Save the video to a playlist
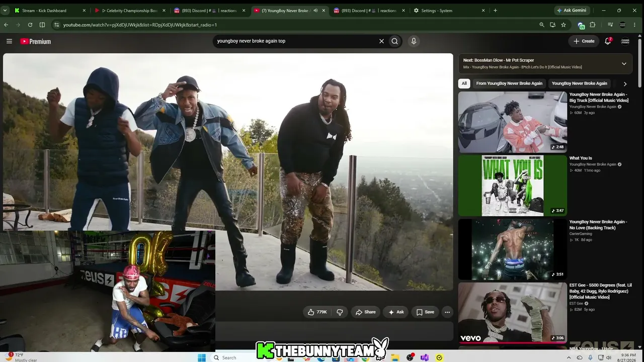The height and width of the screenshot is (362, 644). coord(425,312)
